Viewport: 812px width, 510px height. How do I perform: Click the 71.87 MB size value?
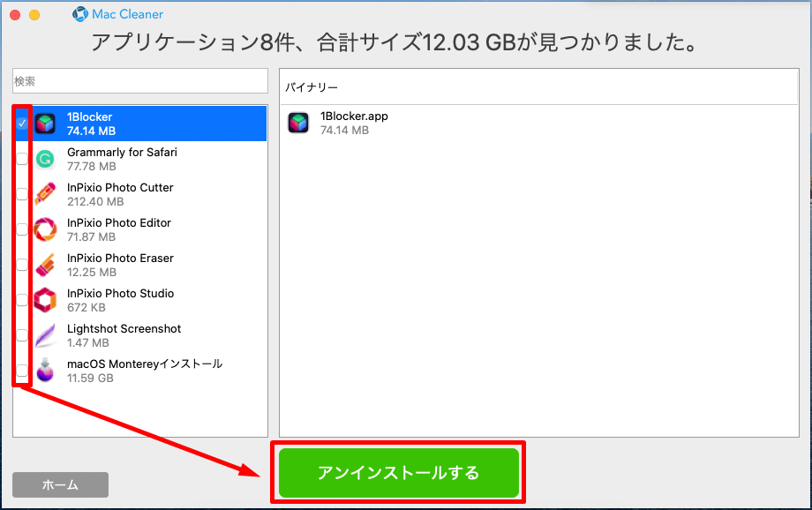point(91,236)
